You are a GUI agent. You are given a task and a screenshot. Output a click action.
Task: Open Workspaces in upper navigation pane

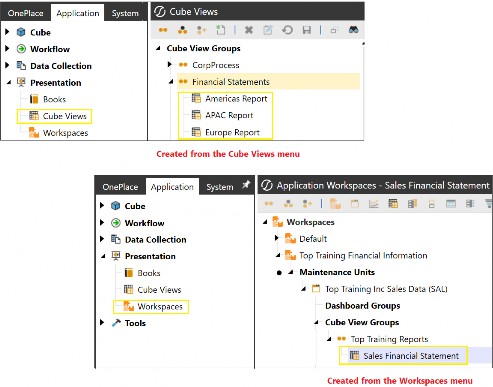pos(65,133)
